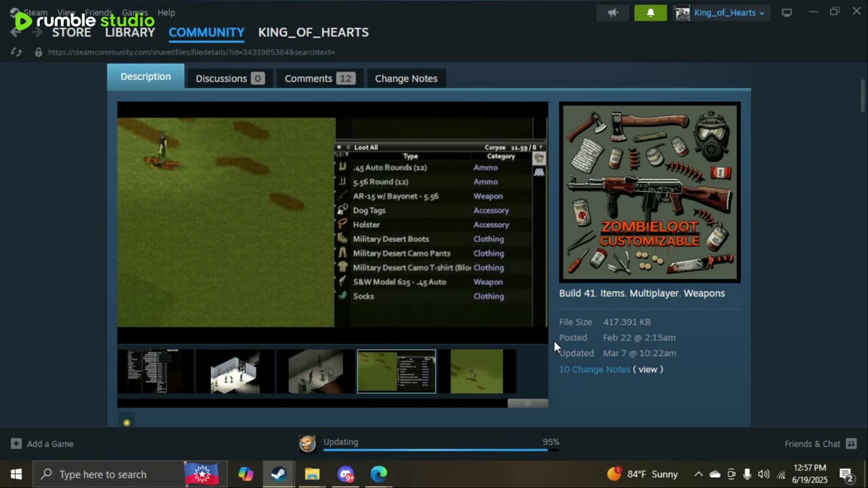Click the Windows Start button

pyautogui.click(x=16, y=474)
